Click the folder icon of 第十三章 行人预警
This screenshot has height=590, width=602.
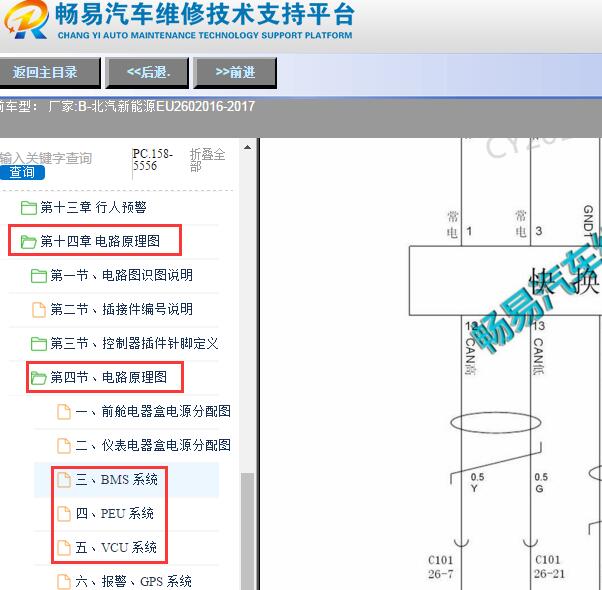(x=28, y=208)
